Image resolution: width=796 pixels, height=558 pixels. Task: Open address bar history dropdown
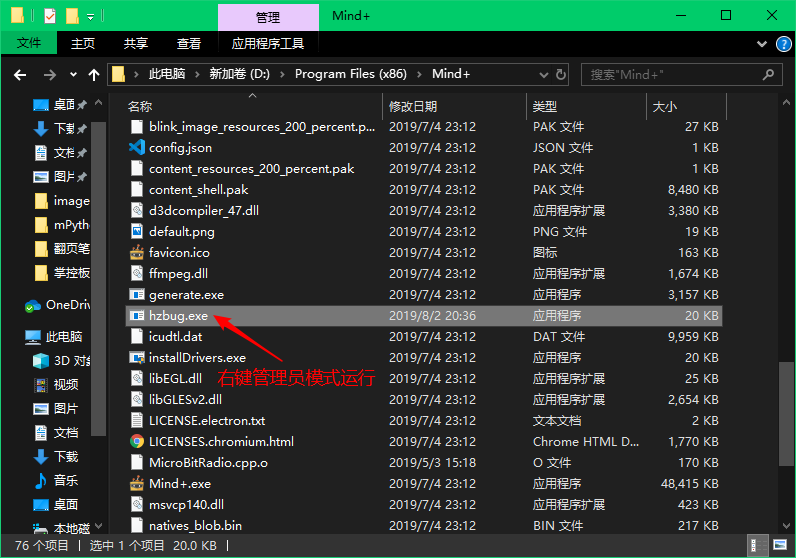pos(543,75)
